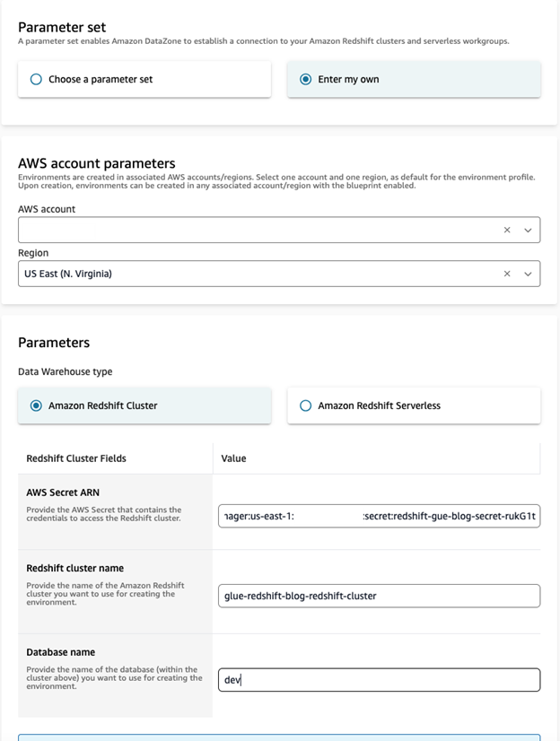Click the AWS Secret ARN help description

pos(104,514)
